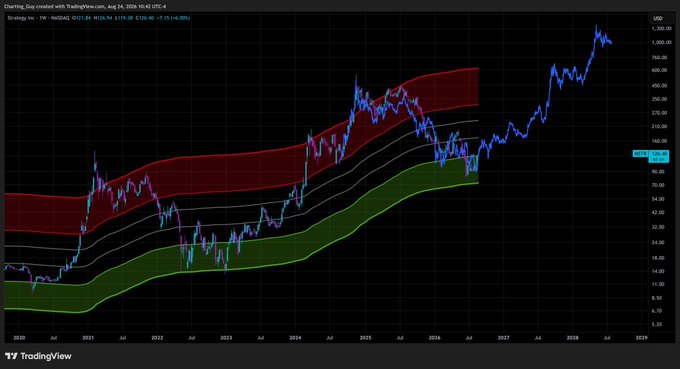Viewport: 680px width, 369px height.
Task: Click the 42.00 price axis label
Action: 658,212
